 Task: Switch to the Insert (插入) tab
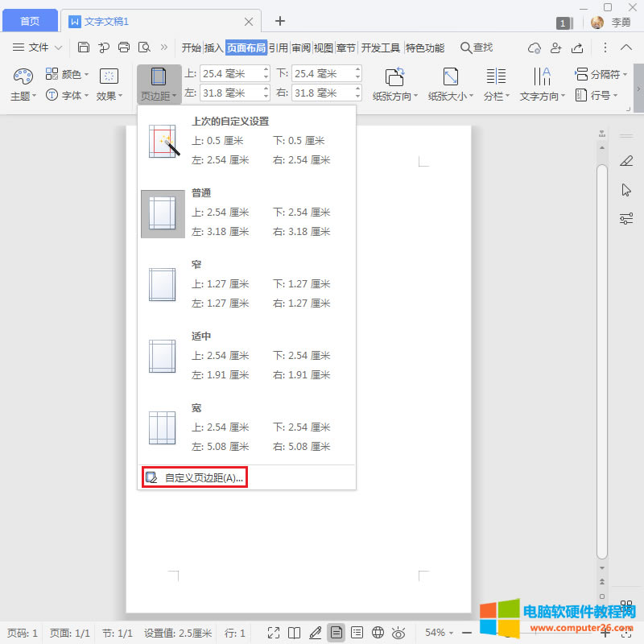pyautogui.click(x=213, y=47)
